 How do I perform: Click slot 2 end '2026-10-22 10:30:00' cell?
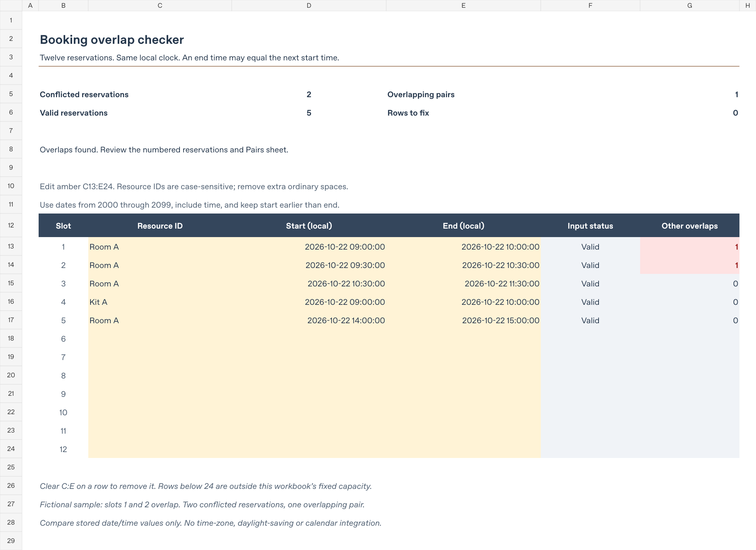[464, 265]
